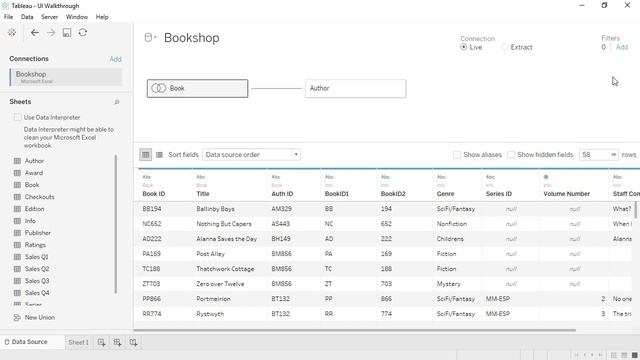640x360 pixels.
Task: Click the Checkouts sheet table icon
Action: click(x=17, y=197)
